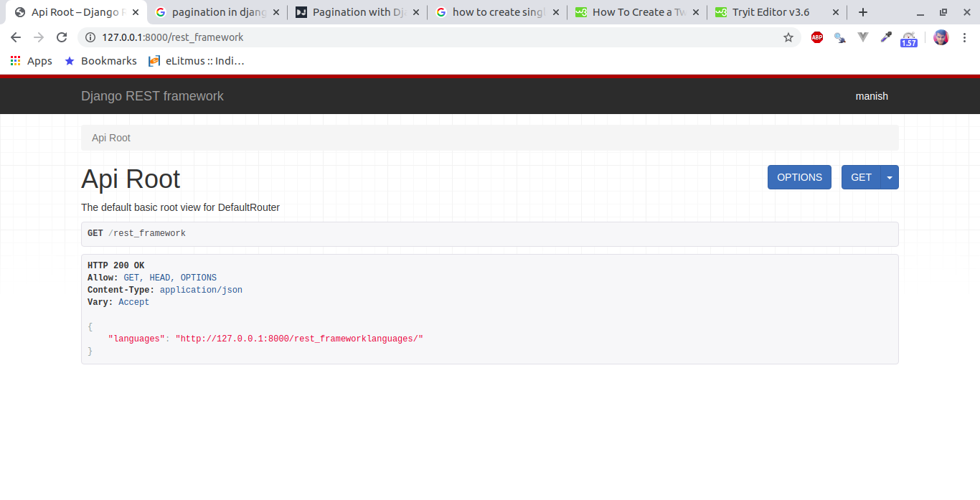Click the 'Accept' Vary header value
The height and width of the screenshot is (500, 980).
134,302
